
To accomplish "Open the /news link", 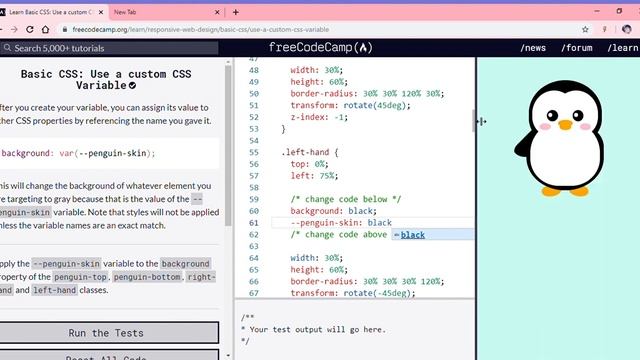I will [533, 48].
